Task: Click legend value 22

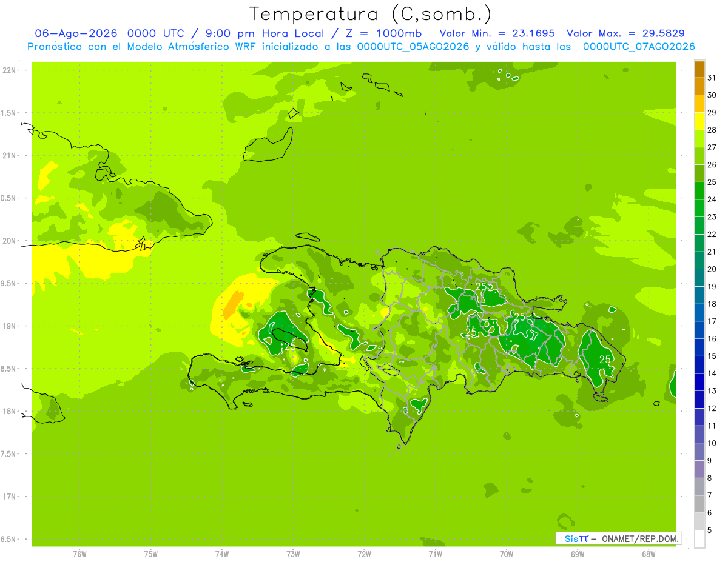Action: point(712,234)
